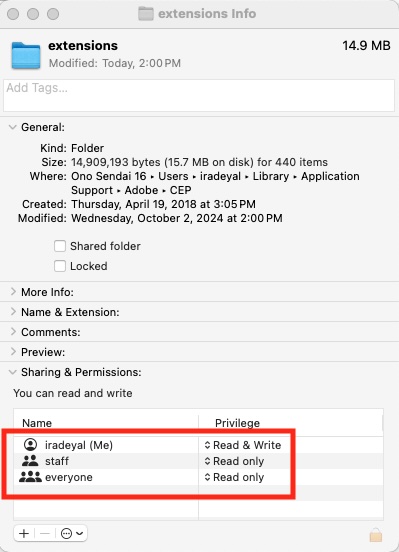Expand the Preview section
Screen dimensions: 399x552
click(x=13, y=352)
